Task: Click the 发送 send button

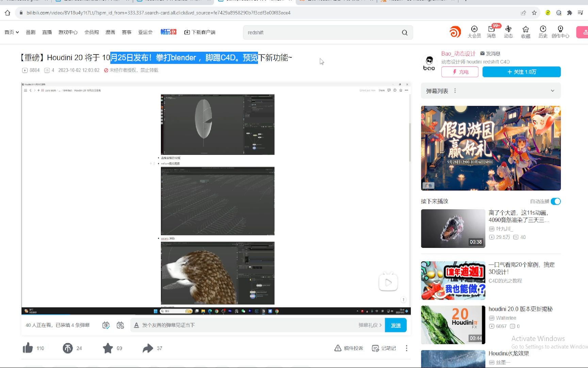Action: [x=395, y=325]
